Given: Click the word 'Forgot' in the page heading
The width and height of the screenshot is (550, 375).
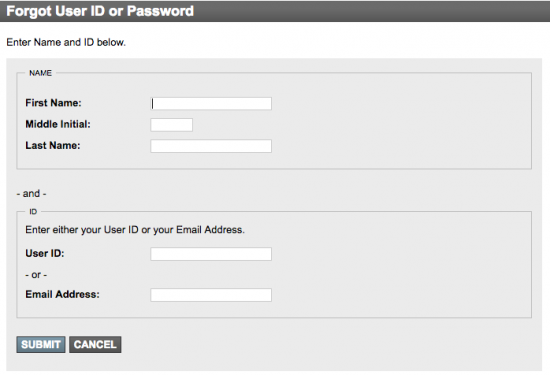Looking at the screenshot, I should pyautogui.click(x=29, y=11).
